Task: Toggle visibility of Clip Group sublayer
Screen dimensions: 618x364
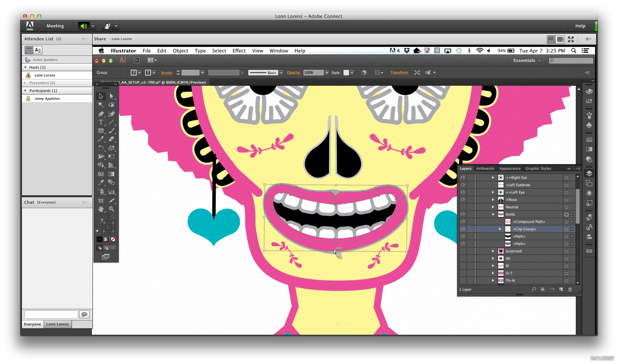Action: coord(462,229)
